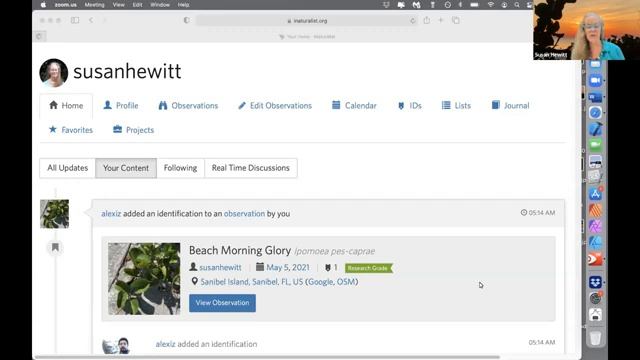640x360 pixels.
Task: Open the Window menu
Action: point(160,5)
